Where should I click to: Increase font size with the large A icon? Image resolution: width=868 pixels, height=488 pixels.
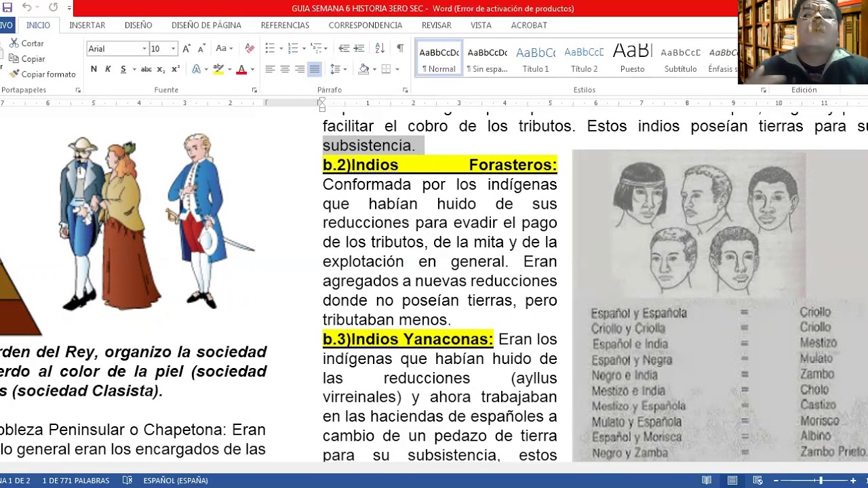tap(186, 49)
